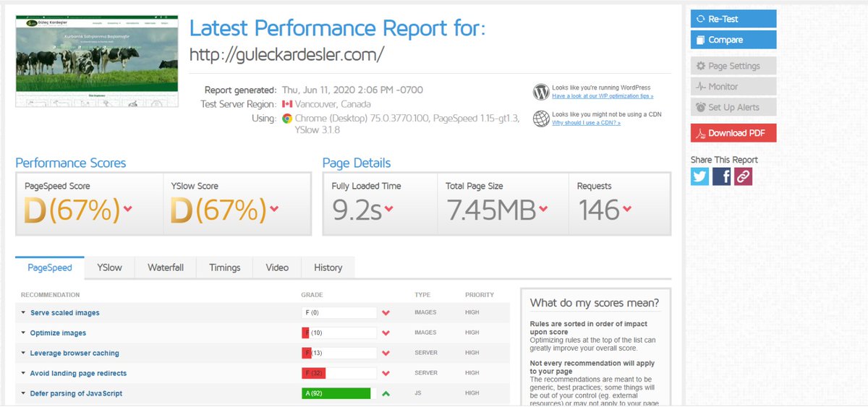The width and height of the screenshot is (868, 407).
Task: Click the Monitor button
Action: click(733, 86)
